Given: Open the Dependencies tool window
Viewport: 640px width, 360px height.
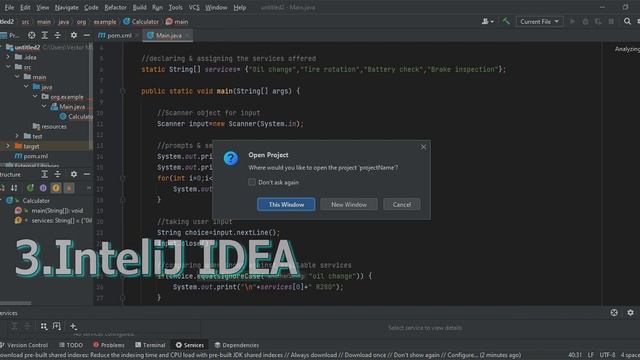Looking at the screenshot, I should 236,345.
